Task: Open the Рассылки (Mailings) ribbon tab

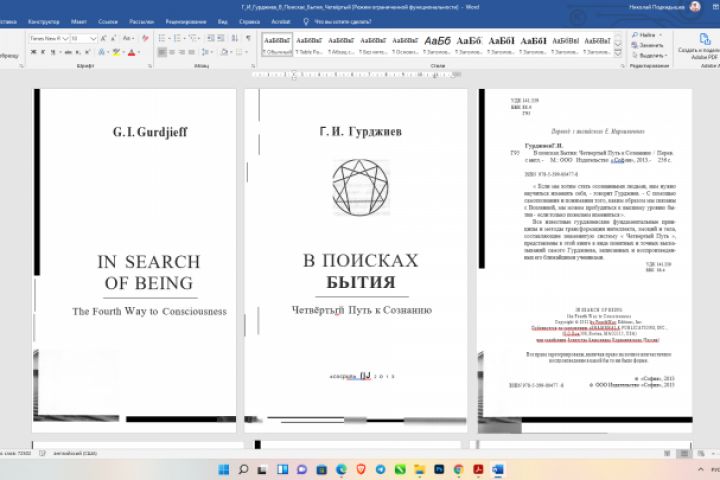Action: (141, 22)
